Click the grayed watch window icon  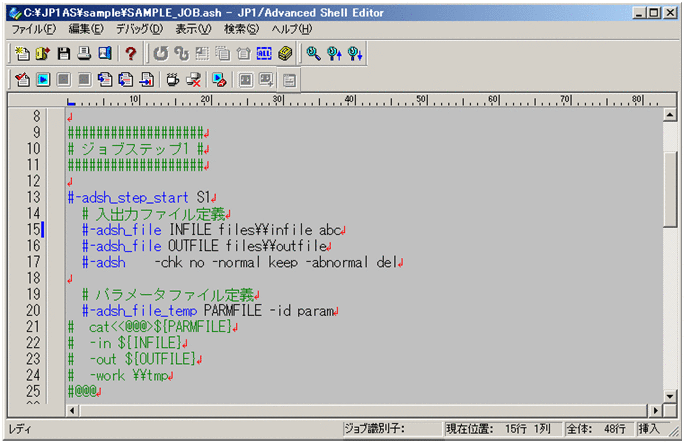click(x=246, y=80)
